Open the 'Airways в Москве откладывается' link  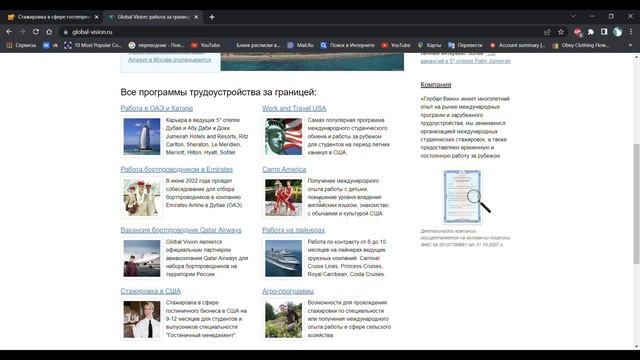coord(170,60)
